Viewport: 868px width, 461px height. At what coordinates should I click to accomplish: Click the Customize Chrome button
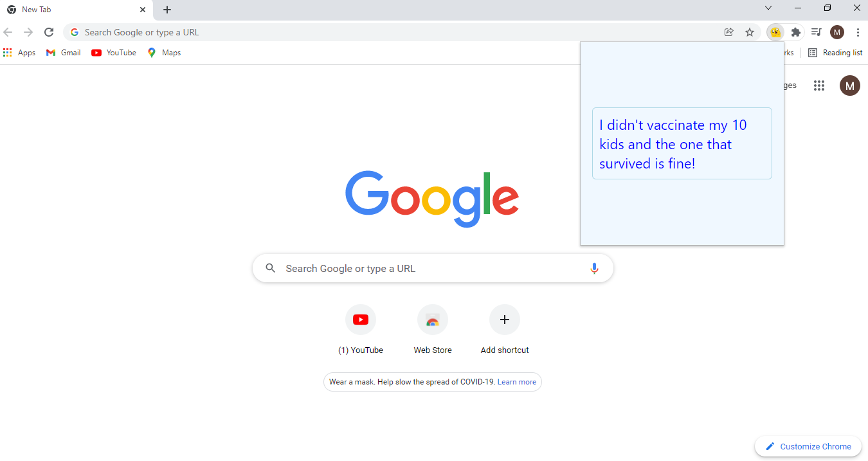click(808, 446)
